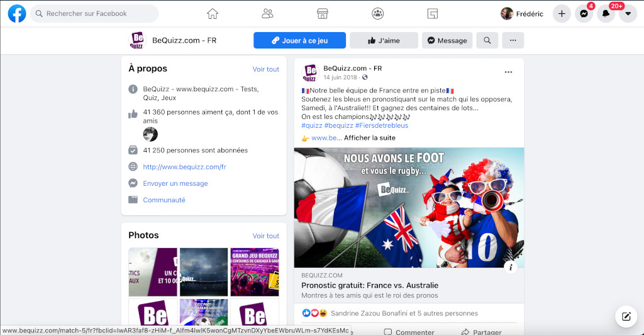Expand the account dropdown arrow
Image resolution: width=644 pixels, height=335 pixels.
(x=628, y=14)
